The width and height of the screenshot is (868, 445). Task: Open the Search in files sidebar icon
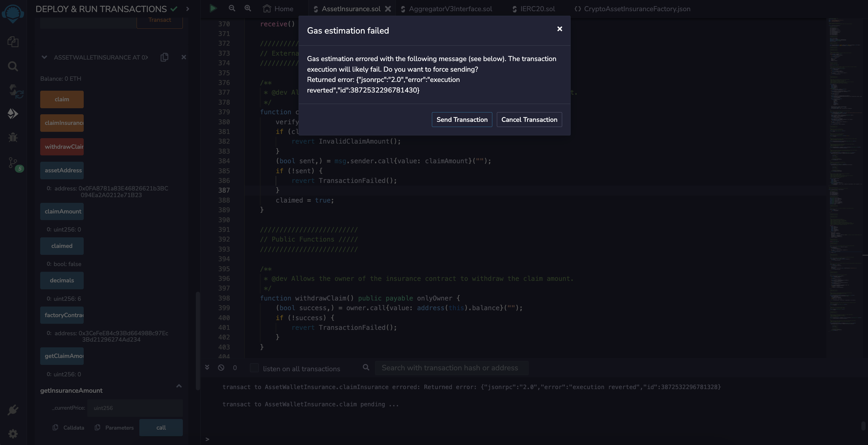[x=13, y=66]
